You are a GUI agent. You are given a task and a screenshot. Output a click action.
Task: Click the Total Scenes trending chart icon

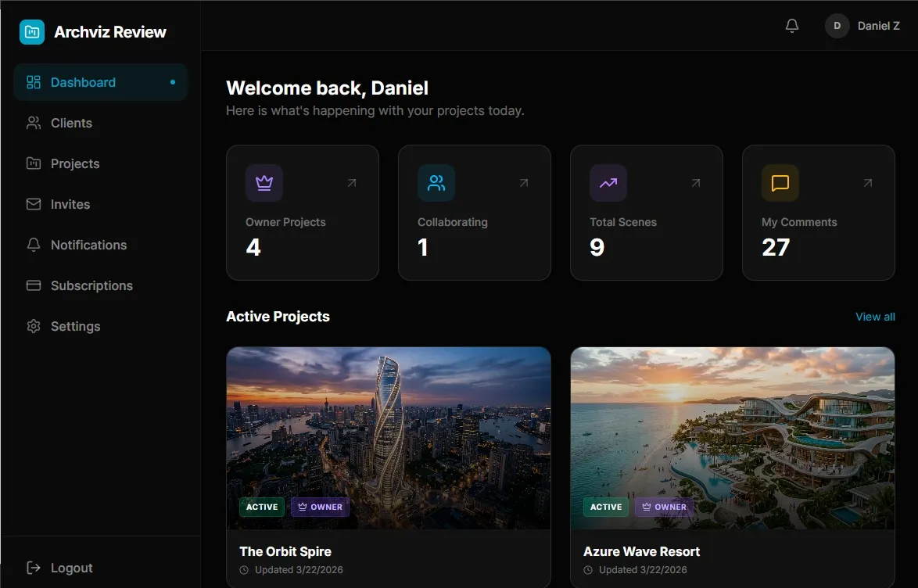pyautogui.click(x=608, y=182)
